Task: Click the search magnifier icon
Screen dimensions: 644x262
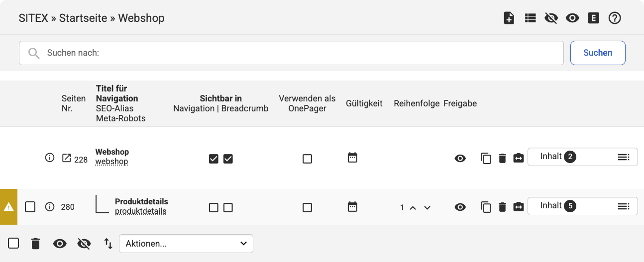Action: pyautogui.click(x=34, y=53)
